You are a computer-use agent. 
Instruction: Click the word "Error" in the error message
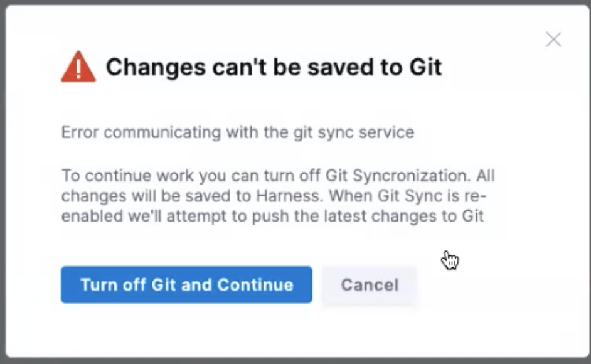point(80,132)
